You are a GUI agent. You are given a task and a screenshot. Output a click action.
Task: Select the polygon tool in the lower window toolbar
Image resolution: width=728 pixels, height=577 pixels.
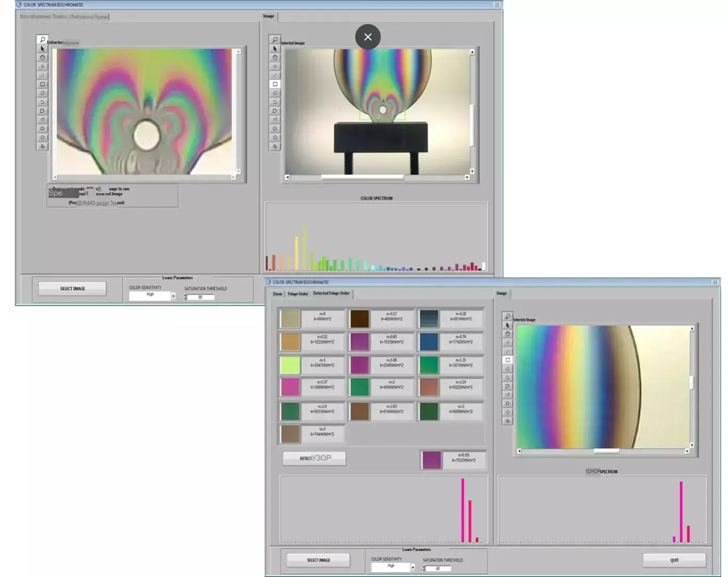click(x=507, y=386)
